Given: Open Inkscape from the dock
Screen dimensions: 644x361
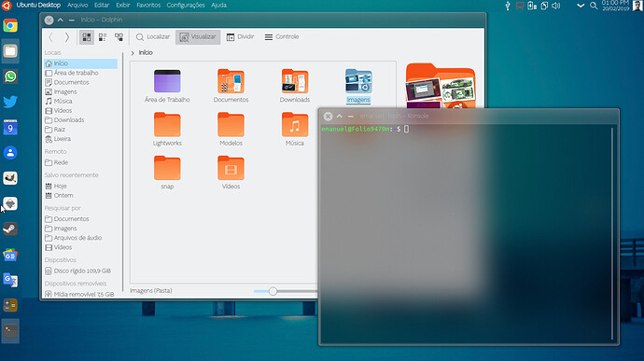Looking at the screenshot, I should coord(10,203).
